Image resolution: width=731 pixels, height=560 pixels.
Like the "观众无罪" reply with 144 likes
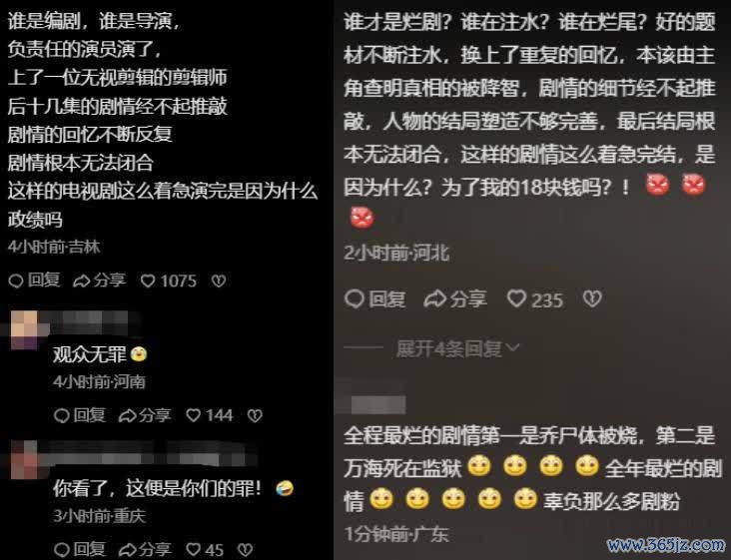[210, 415]
